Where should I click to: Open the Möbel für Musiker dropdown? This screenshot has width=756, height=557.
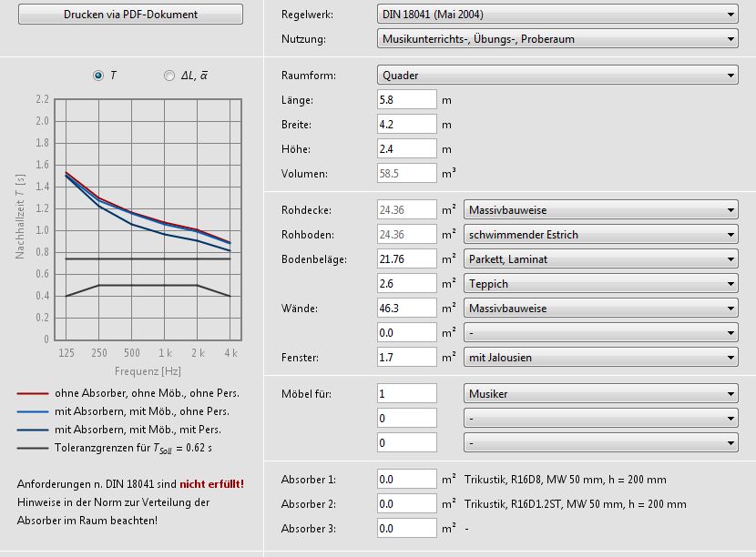(601, 394)
